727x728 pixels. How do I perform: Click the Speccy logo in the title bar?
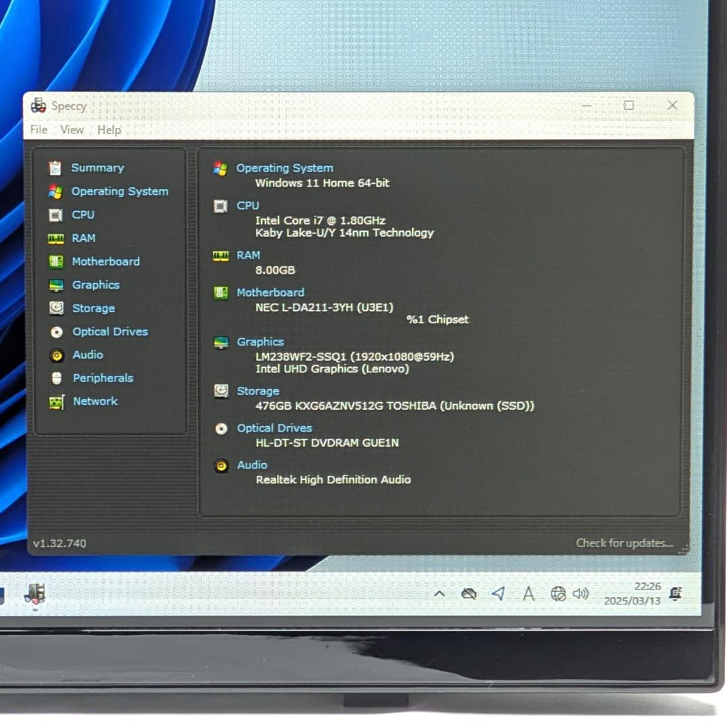point(38,105)
